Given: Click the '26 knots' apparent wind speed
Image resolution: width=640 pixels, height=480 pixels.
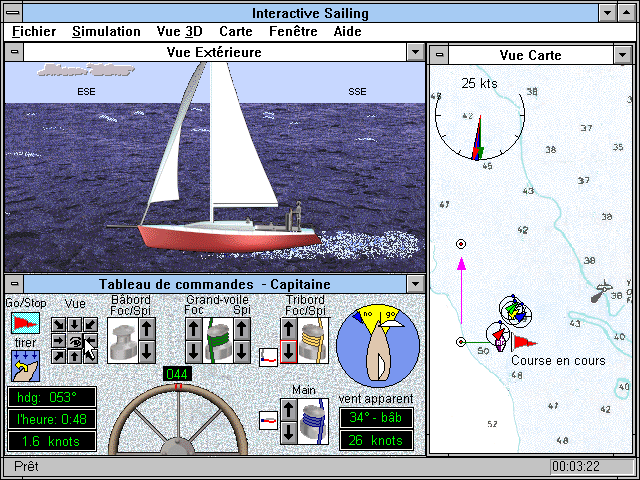Looking at the screenshot, I should pyautogui.click(x=376, y=440).
